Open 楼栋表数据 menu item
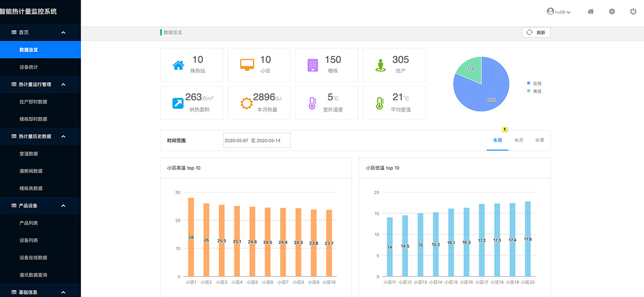This screenshot has height=297, width=644. click(40, 188)
